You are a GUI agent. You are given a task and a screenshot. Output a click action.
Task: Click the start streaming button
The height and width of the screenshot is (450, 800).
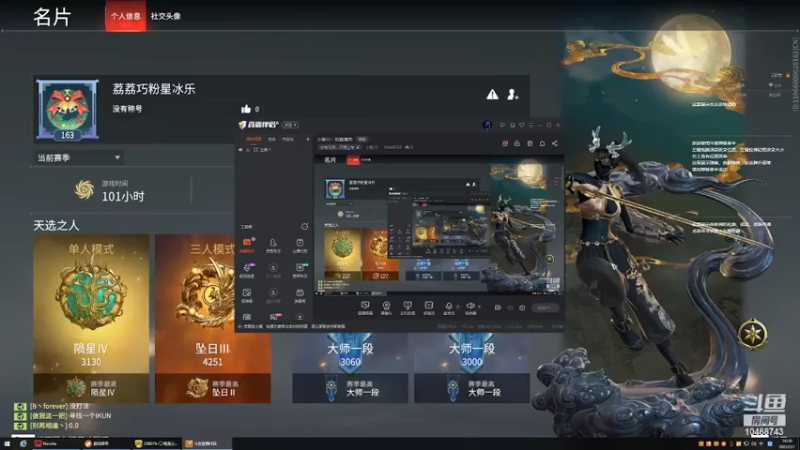point(545,308)
